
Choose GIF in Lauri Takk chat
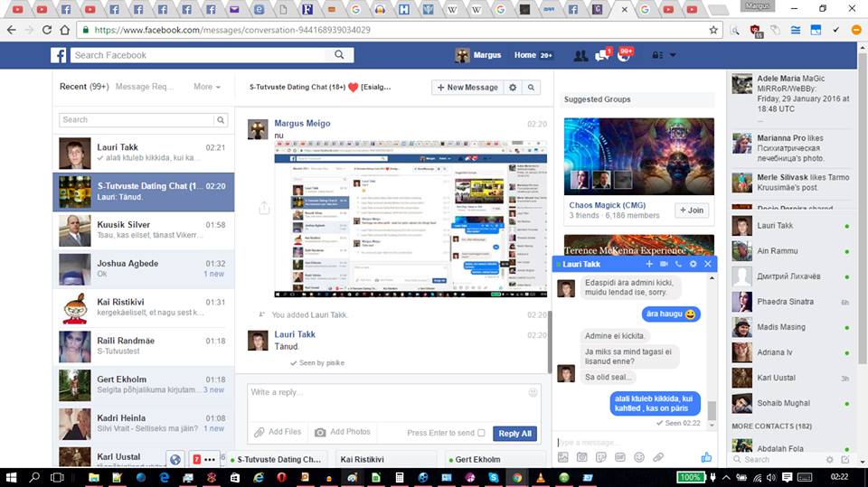[x=620, y=457]
